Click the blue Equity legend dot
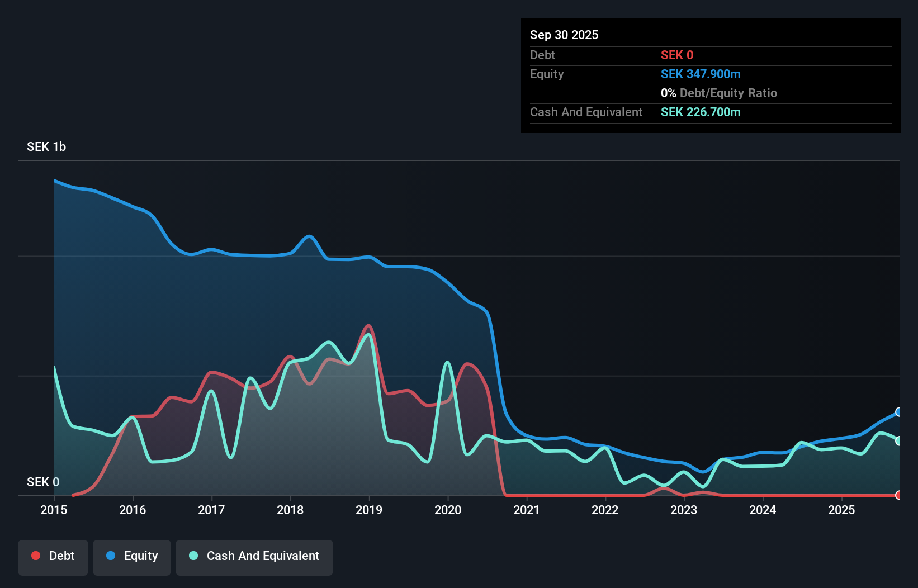The width and height of the screenshot is (918, 588). 111,556
